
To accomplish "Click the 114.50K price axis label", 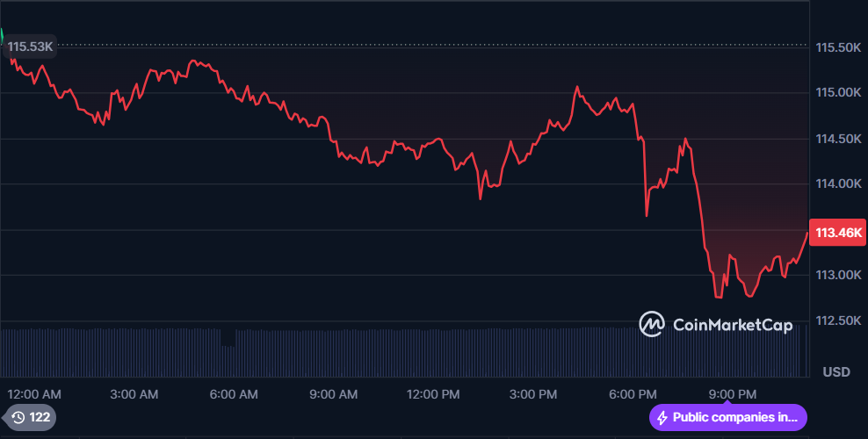I will click(x=839, y=139).
